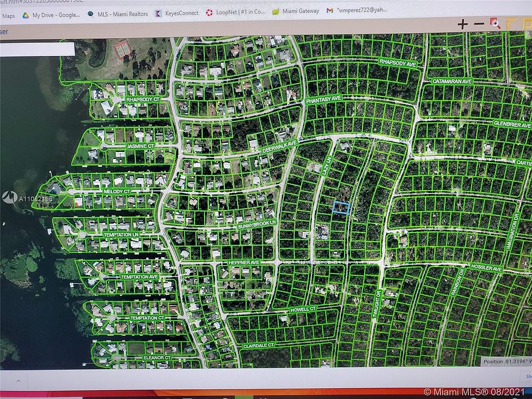
Task: Open the wmperez722 Gmail bookmark
Action: click(356, 10)
